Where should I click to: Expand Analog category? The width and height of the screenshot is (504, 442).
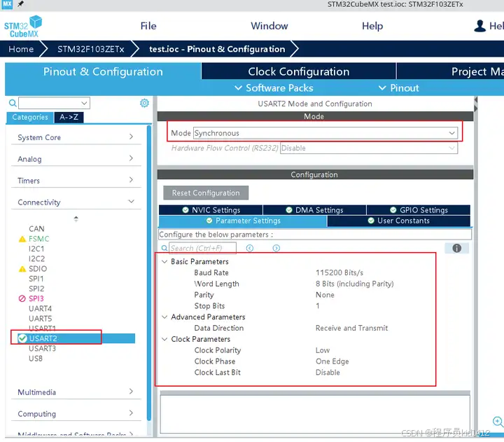(x=76, y=159)
